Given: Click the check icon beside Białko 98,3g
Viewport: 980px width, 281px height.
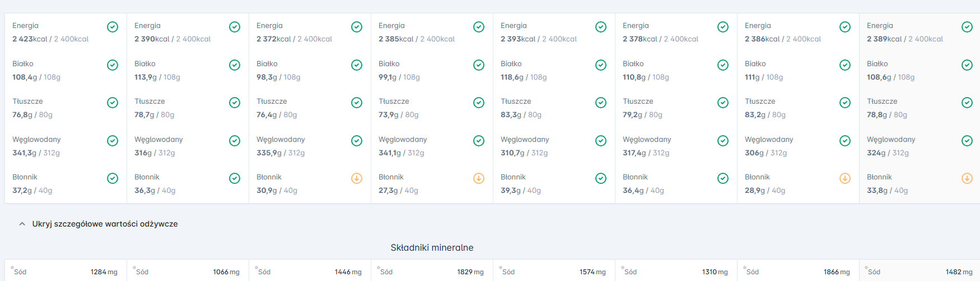Looking at the screenshot, I should 357,65.
